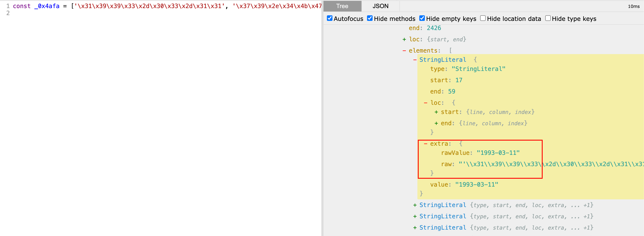Collapse the extra object
The width and height of the screenshot is (644, 236).
pyautogui.click(x=425, y=144)
